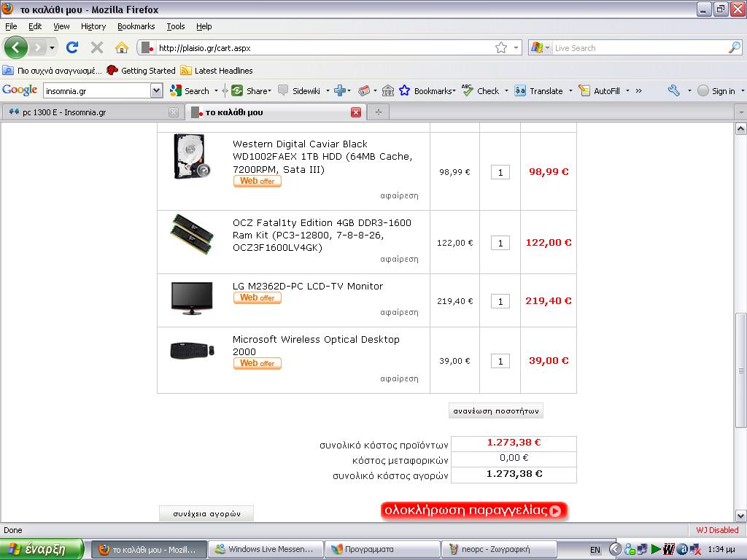Screen dimensions: 747x560
Task: Click the blue plus icon in toolbar
Action: (x=339, y=90)
